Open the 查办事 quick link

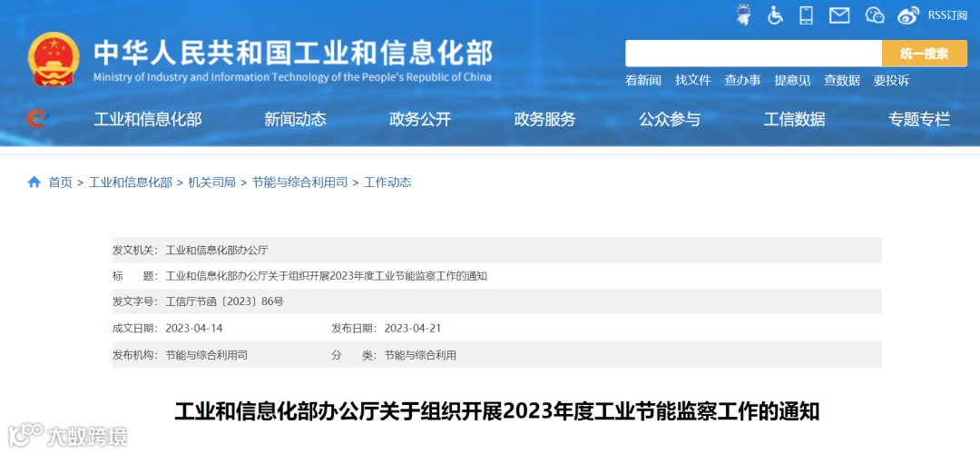742,80
